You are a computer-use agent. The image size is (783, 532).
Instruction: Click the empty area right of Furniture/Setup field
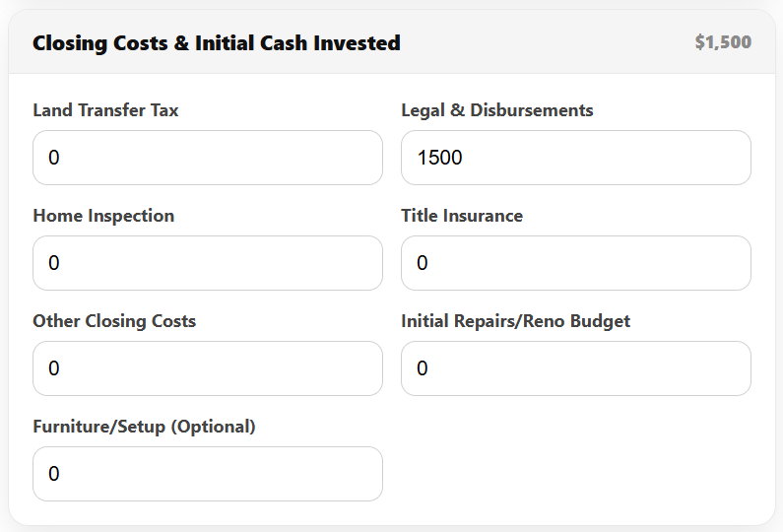click(x=575, y=463)
